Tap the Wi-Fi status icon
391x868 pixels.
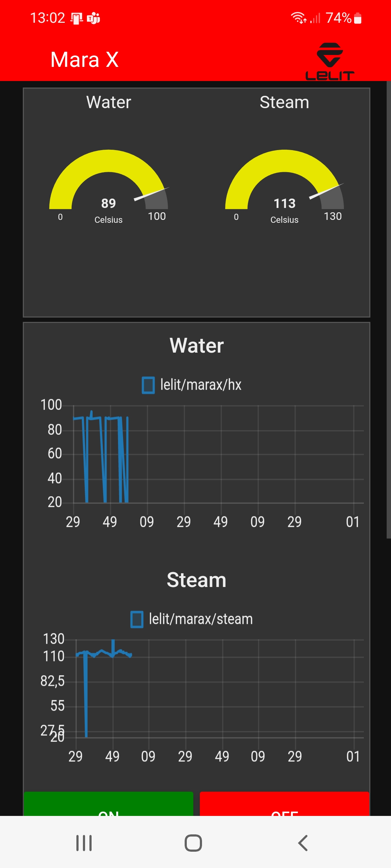click(299, 18)
